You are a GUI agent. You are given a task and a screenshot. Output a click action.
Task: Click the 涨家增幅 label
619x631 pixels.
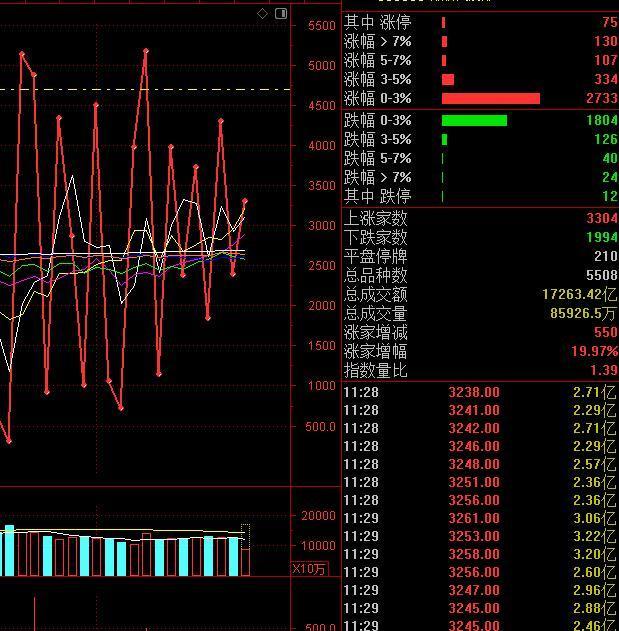[376, 351]
